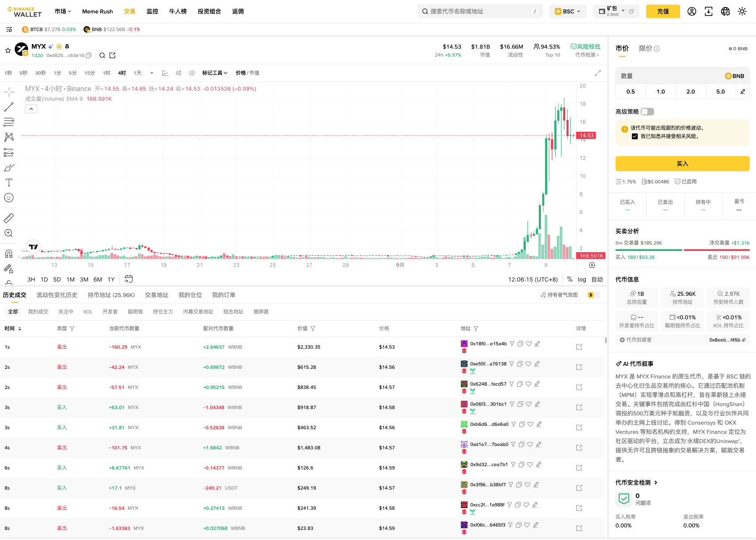Screen dimensions: 756x540
Task: Select the ruler measure tool
Action: pos(9,218)
